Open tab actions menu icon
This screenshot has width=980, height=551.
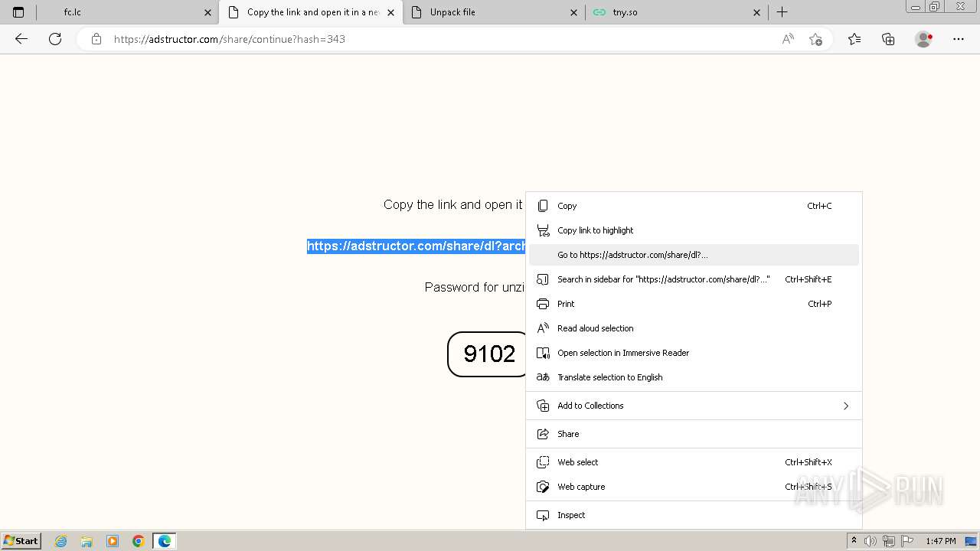[18, 12]
